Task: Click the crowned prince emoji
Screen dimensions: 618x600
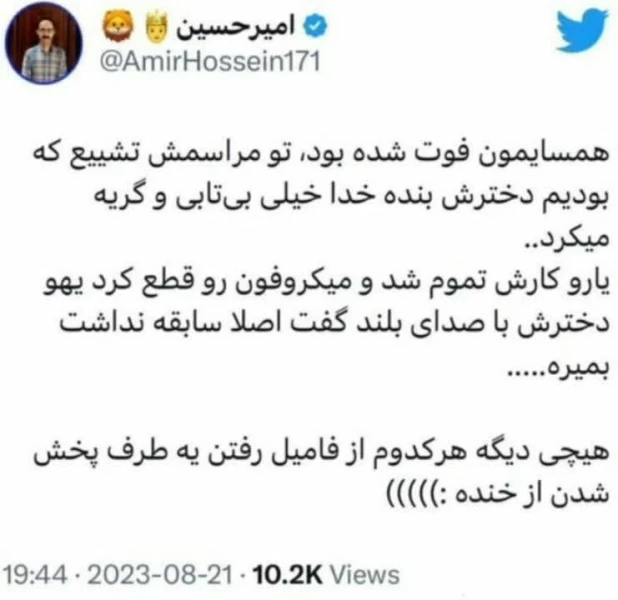Action: 156,27
